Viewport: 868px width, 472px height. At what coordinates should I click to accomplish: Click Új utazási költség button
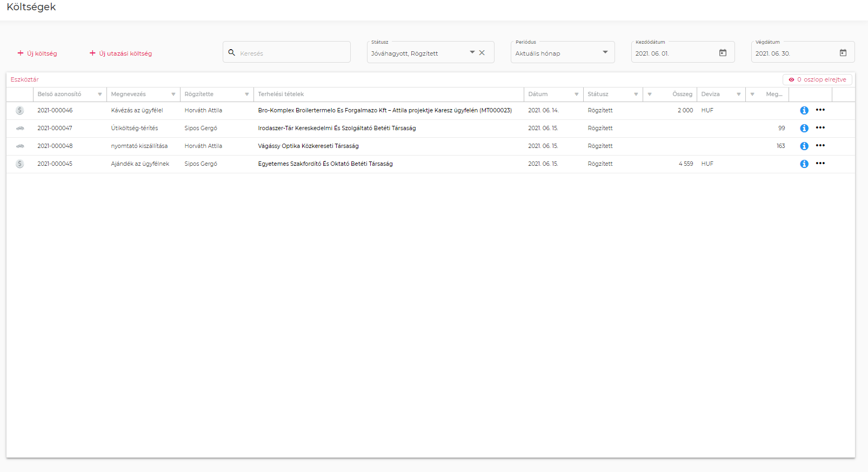(121, 53)
